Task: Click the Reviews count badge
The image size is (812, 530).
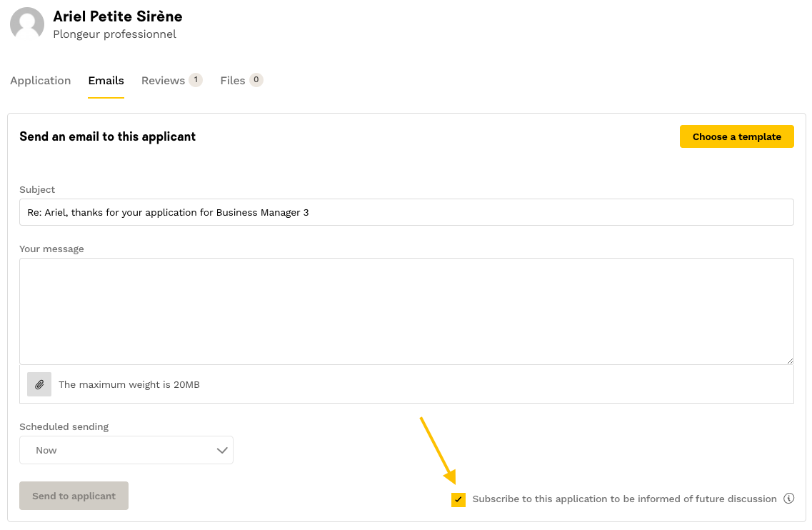Action: click(195, 80)
